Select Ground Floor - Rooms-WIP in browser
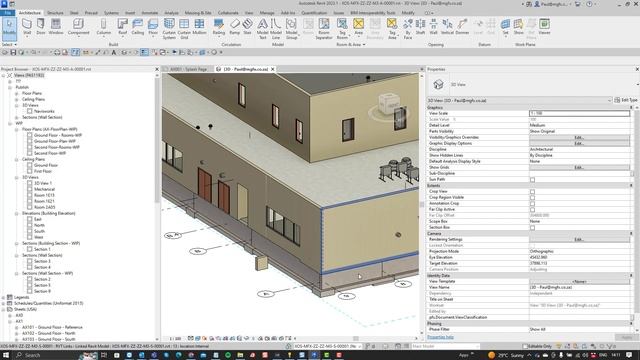The image size is (640, 360). [58, 135]
